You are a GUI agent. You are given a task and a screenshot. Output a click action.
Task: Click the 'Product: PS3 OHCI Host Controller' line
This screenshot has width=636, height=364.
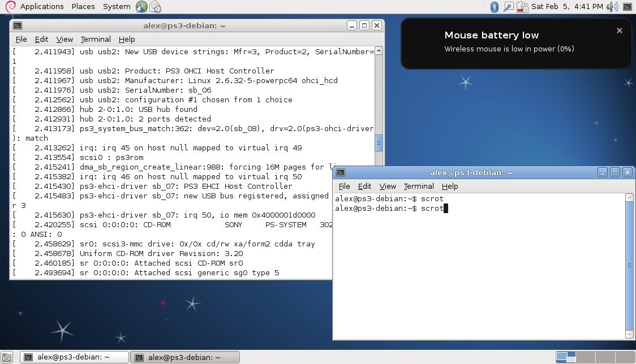pos(143,71)
